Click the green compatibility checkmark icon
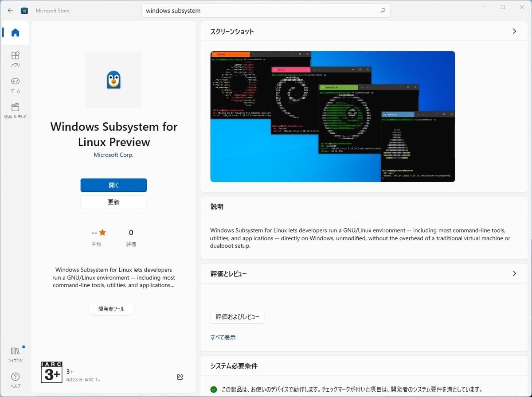 tap(214, 389)
